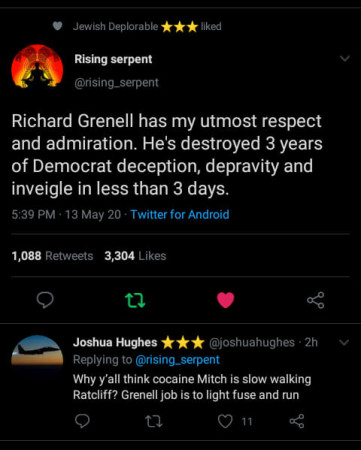361x450 pixels.
Task: Open the @rising_serpent mention in the reply
Action: coord(177,360)
